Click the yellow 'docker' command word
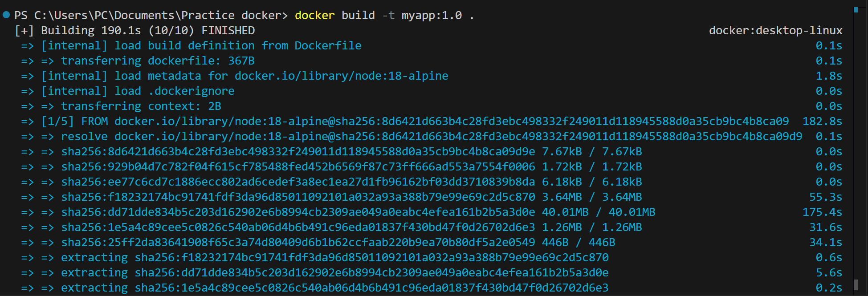 pyautogui.click(x=314, y=16)
